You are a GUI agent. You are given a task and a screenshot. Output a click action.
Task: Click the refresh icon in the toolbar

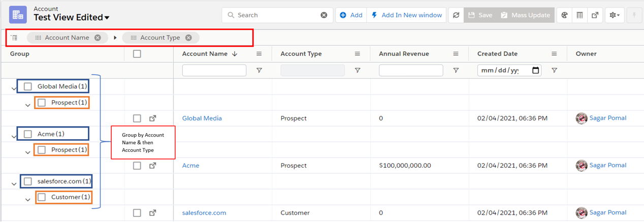(x=456, y=15)
